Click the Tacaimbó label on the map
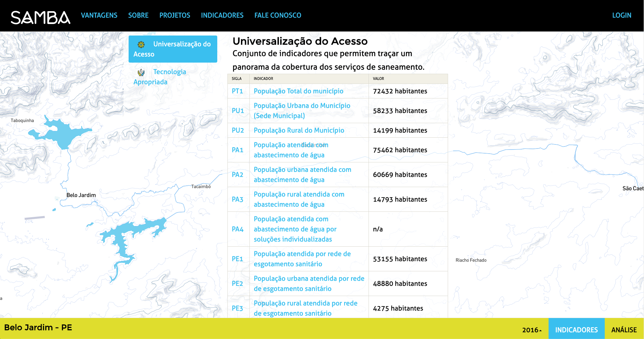Screen dimensions: 644x339 [201, 186]
